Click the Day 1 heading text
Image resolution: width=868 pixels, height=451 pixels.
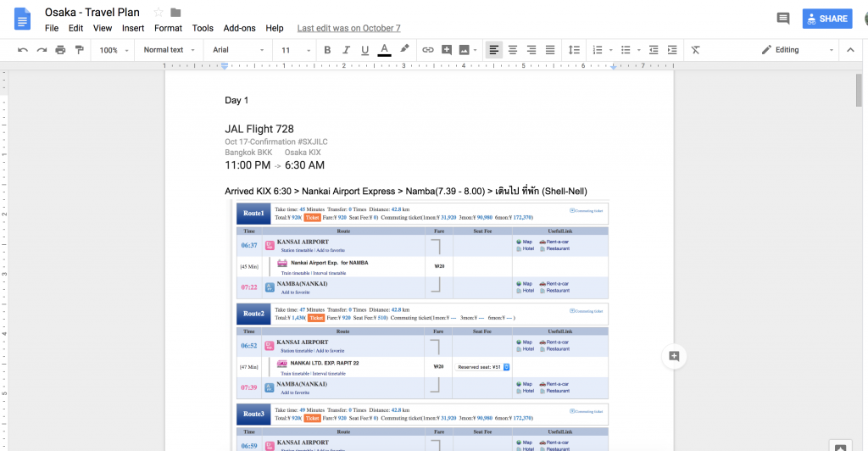(236, 100)
